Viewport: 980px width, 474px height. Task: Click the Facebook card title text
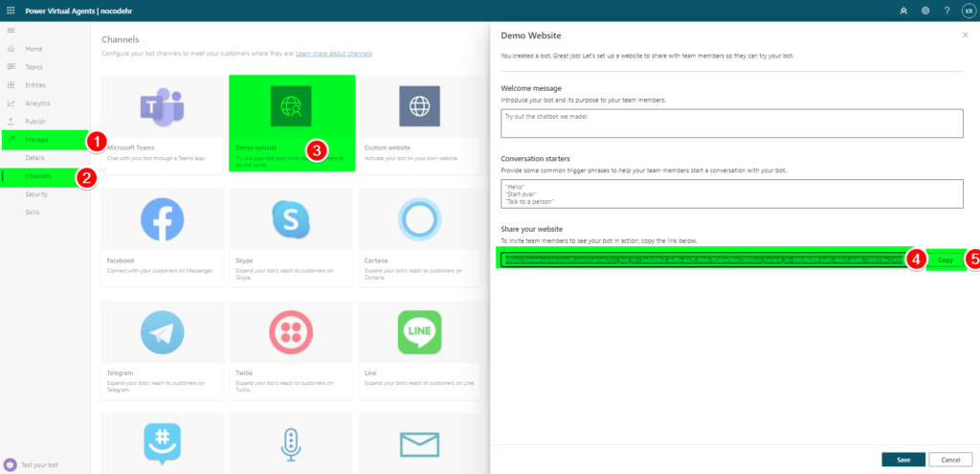[x=121, y=260]
